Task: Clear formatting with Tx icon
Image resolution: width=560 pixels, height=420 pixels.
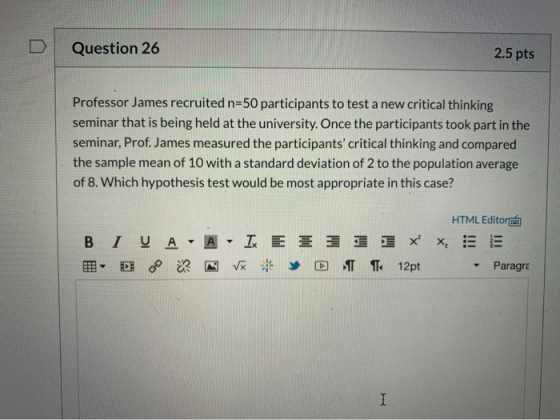Action: 251,242
